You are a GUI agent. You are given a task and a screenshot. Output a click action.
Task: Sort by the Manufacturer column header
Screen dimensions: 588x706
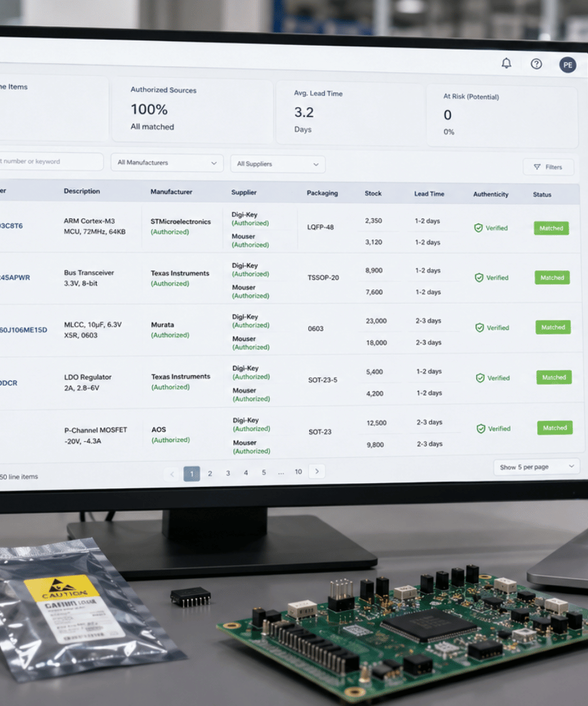[171, 192]
